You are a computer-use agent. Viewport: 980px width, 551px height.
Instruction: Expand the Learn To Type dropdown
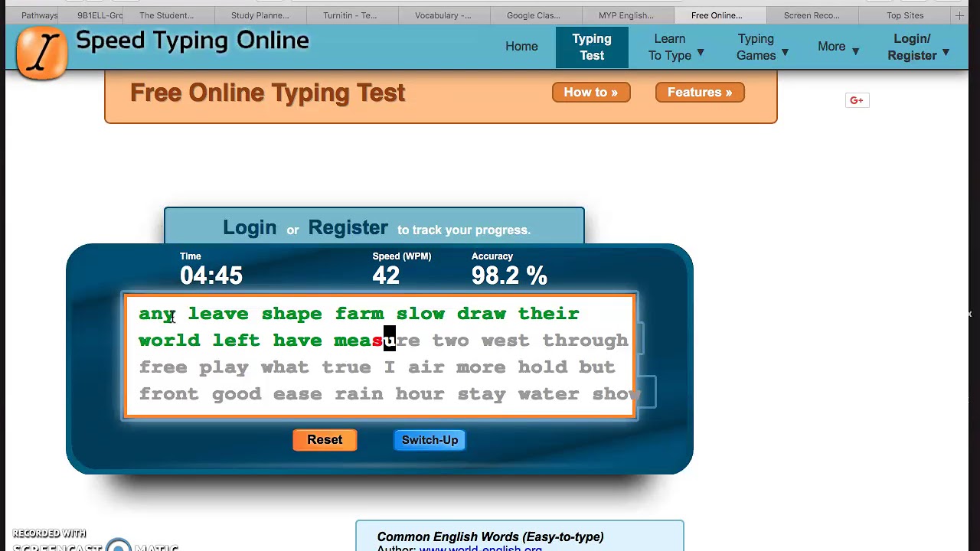pyautogui.click(x=676, y=47)
